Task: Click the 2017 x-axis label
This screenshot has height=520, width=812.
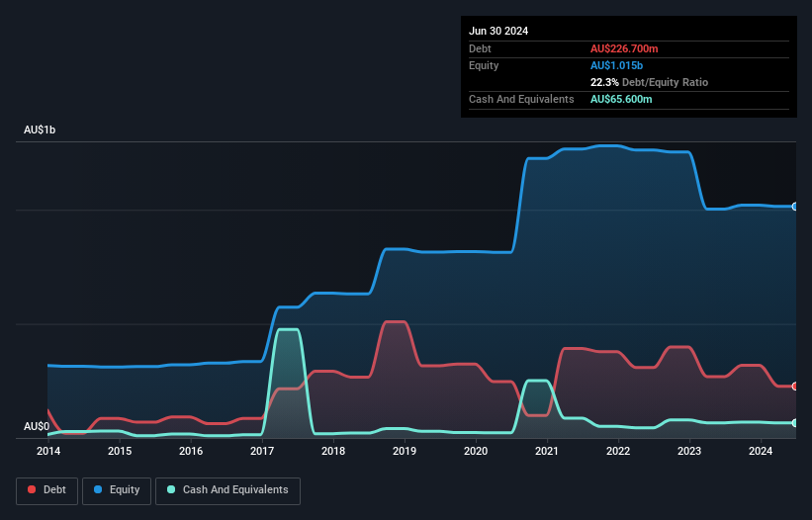Action: (x=262, y=451)
